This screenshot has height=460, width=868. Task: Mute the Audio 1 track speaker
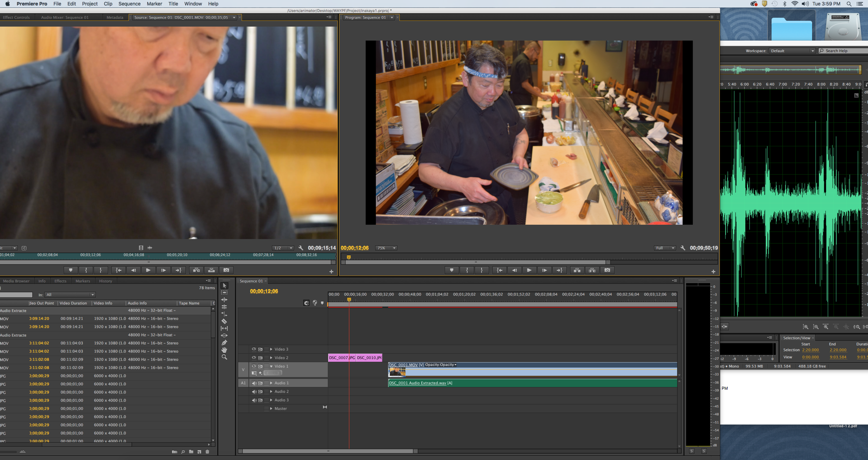(254, 383)
